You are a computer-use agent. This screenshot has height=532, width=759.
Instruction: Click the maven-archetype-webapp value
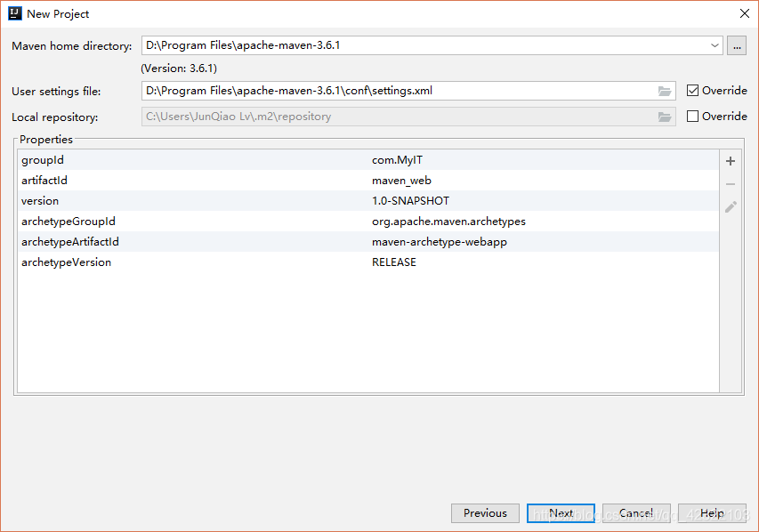pos(439,242)
